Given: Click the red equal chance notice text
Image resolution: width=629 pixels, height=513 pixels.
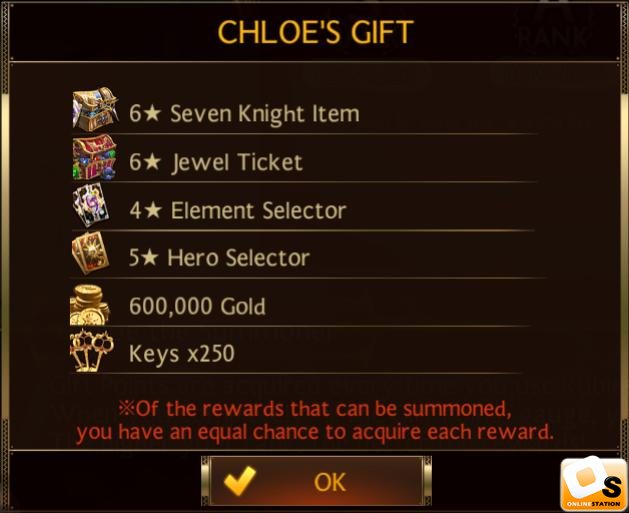Looking at the screenshot, I should coord(315,421).
